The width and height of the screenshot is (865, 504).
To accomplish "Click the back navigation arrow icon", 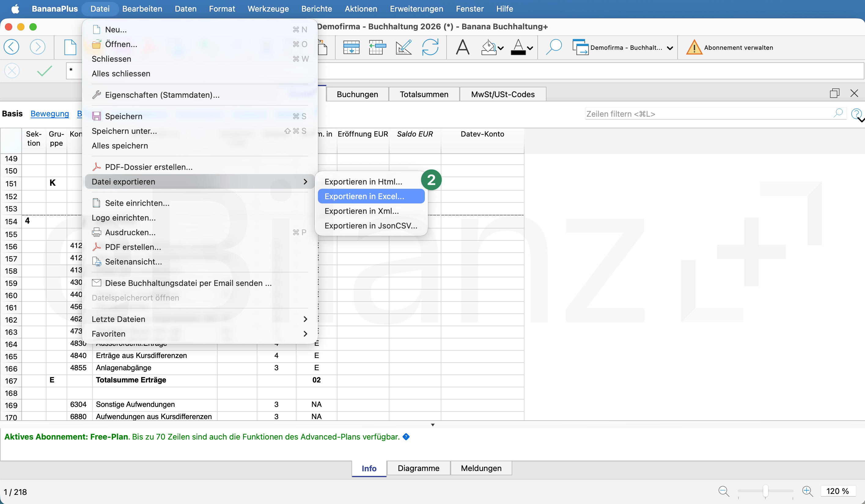I will 11,47.
